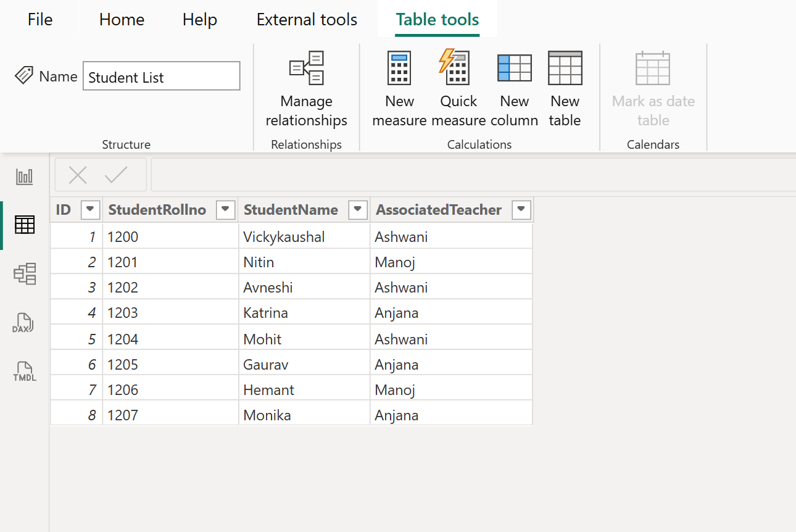The height and width of the screenshot is (532, 796).
Task: Commit the formula with the checkmark
Action: [x=115, y=174]
